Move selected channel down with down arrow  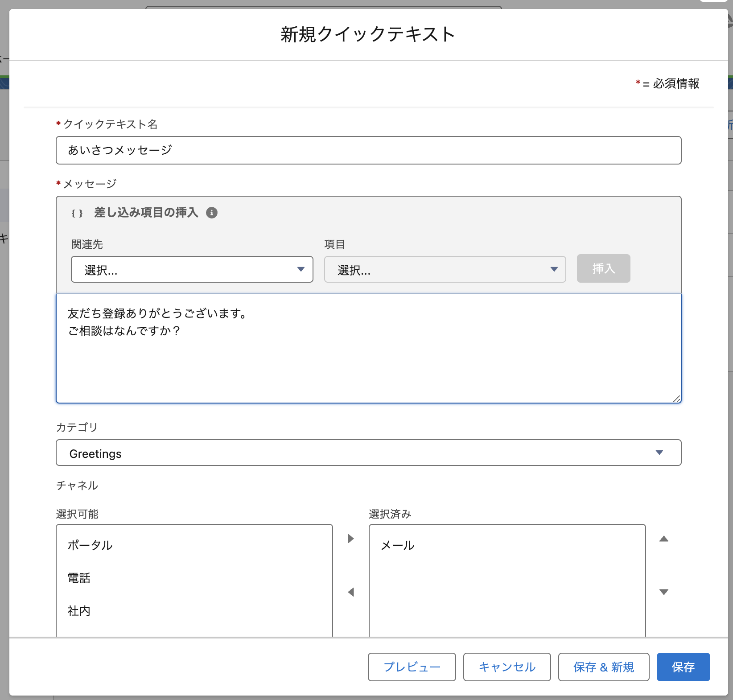pos(664,592)
